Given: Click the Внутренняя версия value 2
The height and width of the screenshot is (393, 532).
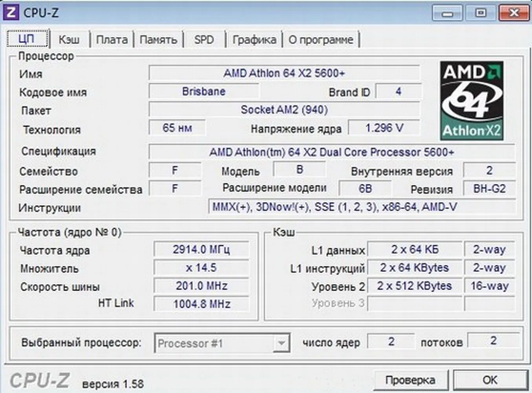Looking at the screenshot, I should click(x=489, y=171).
